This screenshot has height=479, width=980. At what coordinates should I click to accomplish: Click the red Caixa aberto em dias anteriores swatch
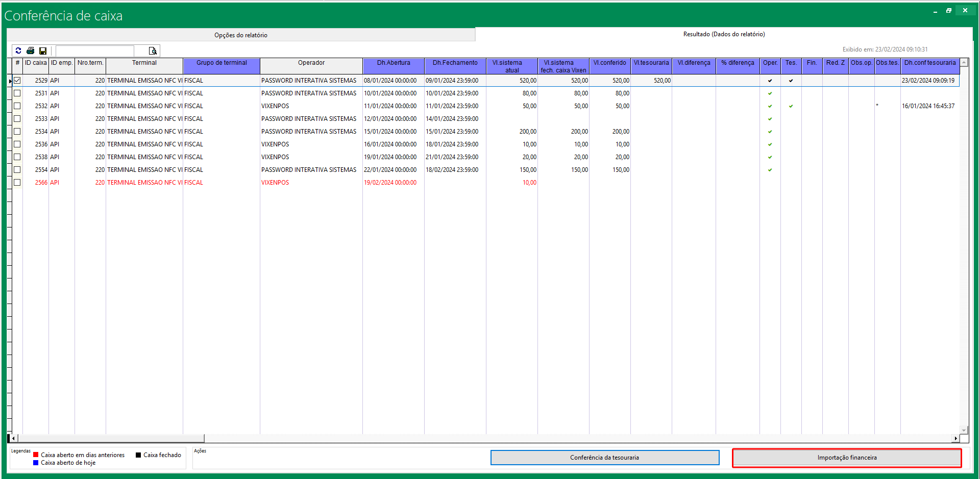36,455
